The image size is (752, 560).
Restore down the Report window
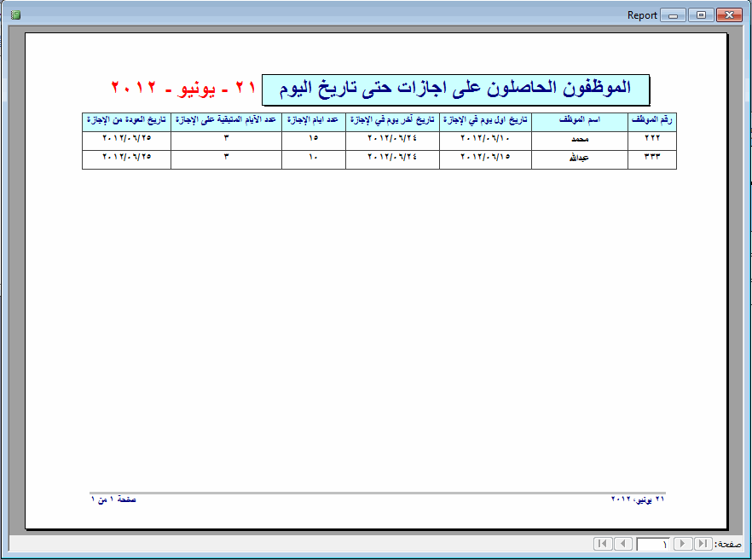click(x=701, y=15)
